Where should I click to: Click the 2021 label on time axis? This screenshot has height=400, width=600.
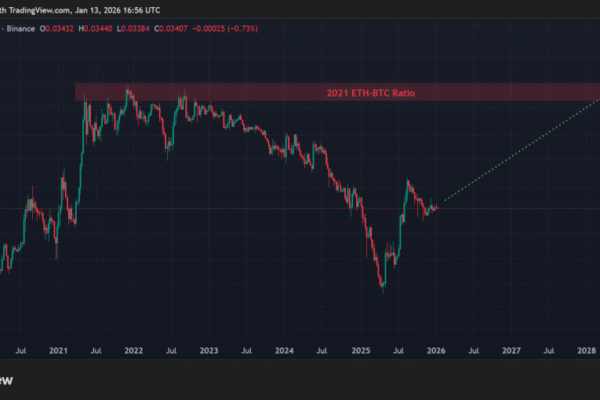pos(58,351)
